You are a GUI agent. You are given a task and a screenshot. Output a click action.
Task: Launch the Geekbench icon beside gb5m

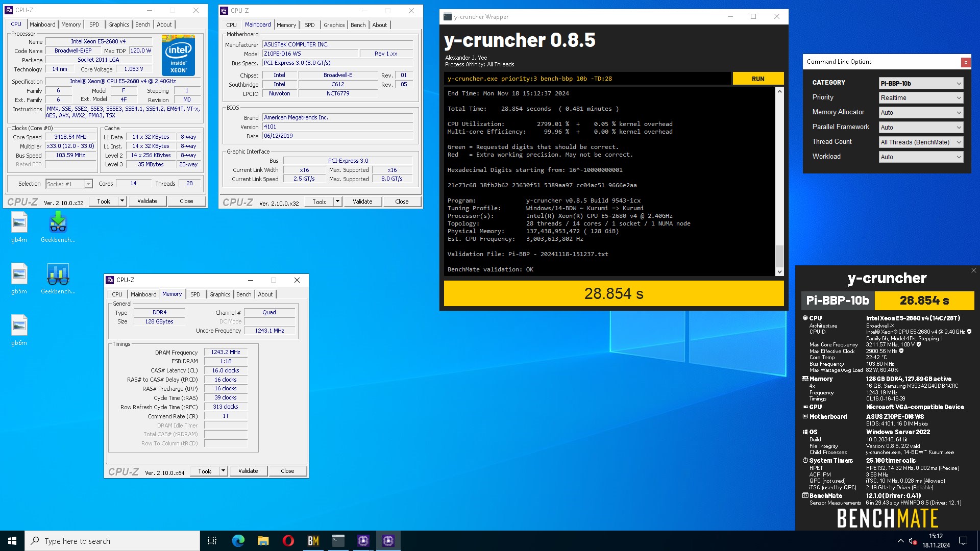coord(58,279)
